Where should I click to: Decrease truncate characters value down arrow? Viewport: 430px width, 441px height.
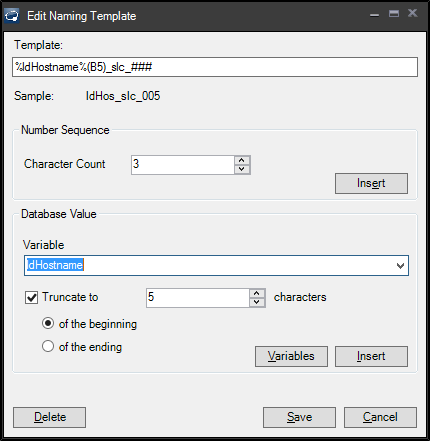pos(256,302)
